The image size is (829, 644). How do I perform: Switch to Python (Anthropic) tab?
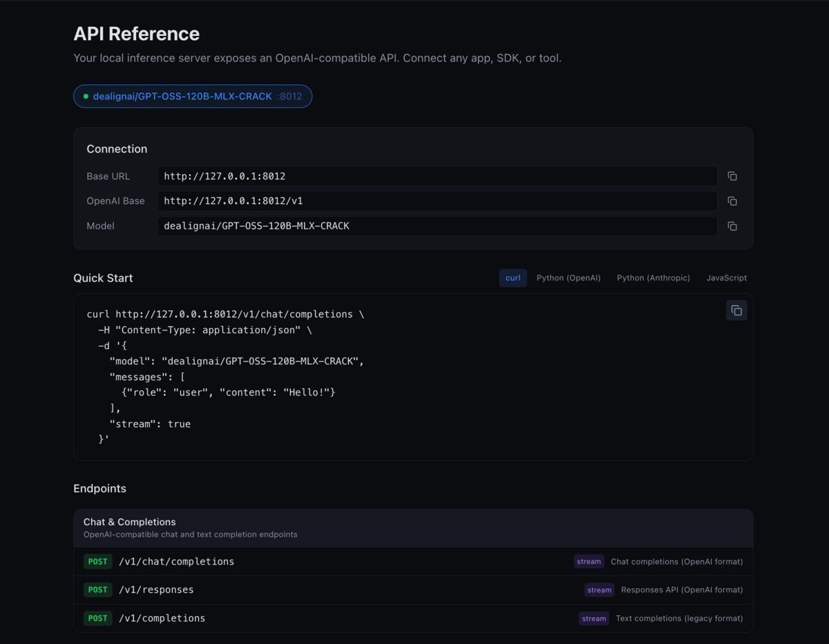tap(654, 278)
